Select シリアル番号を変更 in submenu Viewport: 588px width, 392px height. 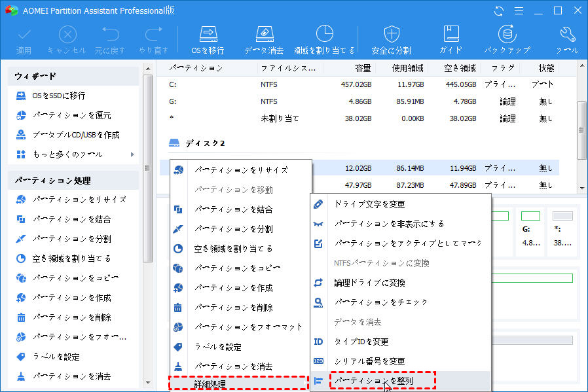click(x=401, y=361)
